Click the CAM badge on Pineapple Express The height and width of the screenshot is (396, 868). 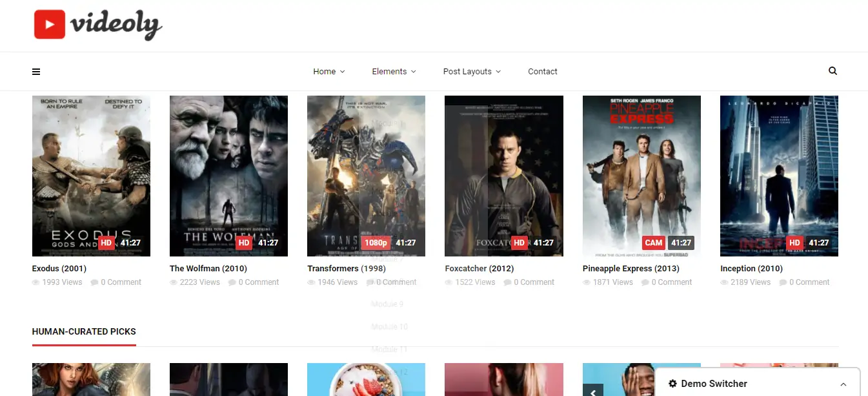[653, 243]
